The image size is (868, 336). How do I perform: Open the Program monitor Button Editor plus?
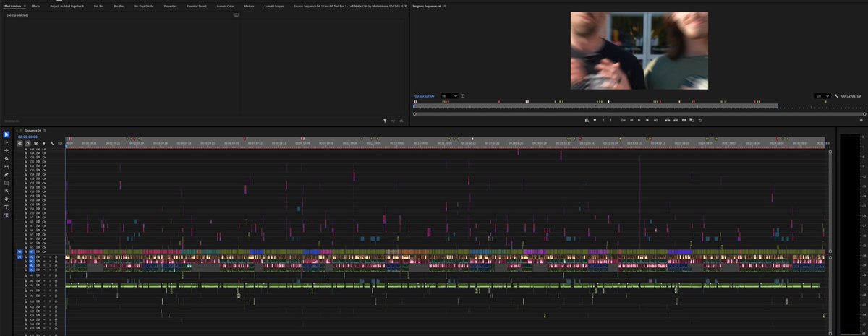861,120
